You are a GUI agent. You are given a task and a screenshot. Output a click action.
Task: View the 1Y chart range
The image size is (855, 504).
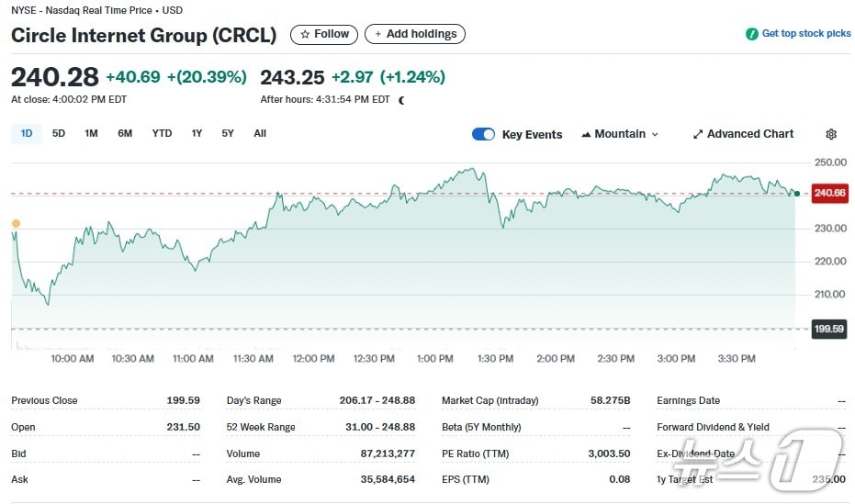[197, 133]
